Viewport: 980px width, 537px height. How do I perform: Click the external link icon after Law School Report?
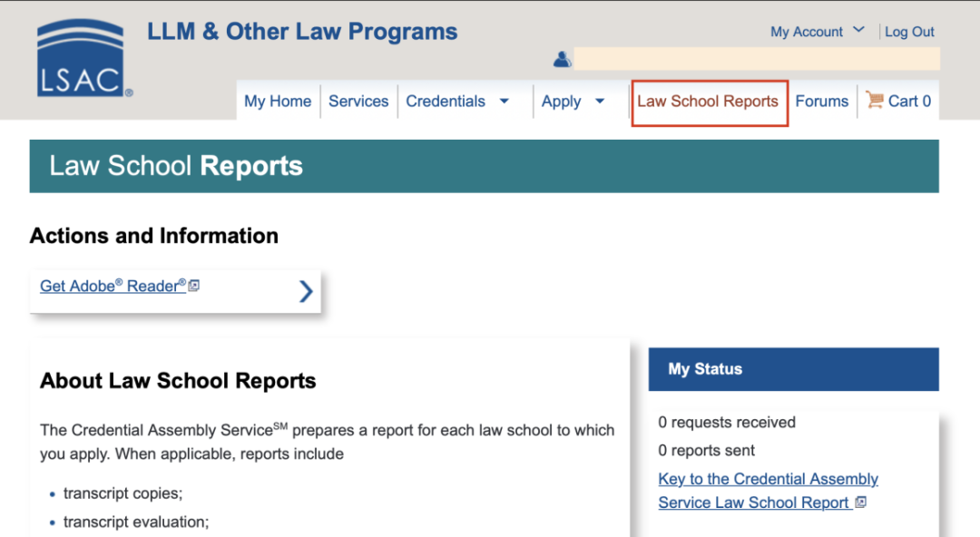click(x=860, y=502)
